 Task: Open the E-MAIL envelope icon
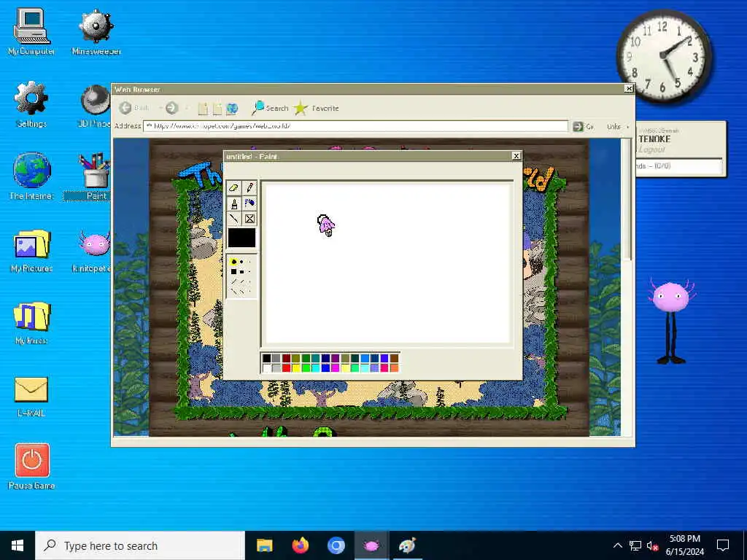click(31, 397)
